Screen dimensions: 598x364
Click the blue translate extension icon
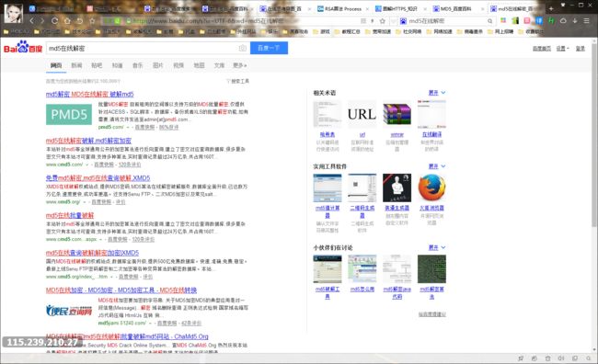(x=539, y=21)
